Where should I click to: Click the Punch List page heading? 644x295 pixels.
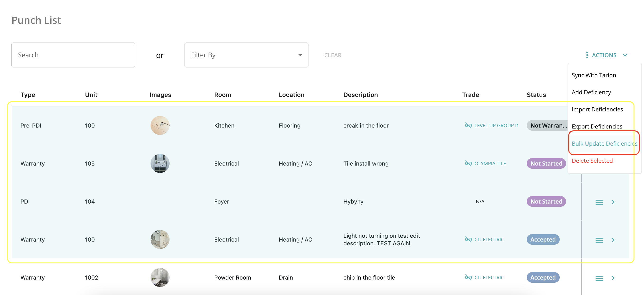point(36,20)
